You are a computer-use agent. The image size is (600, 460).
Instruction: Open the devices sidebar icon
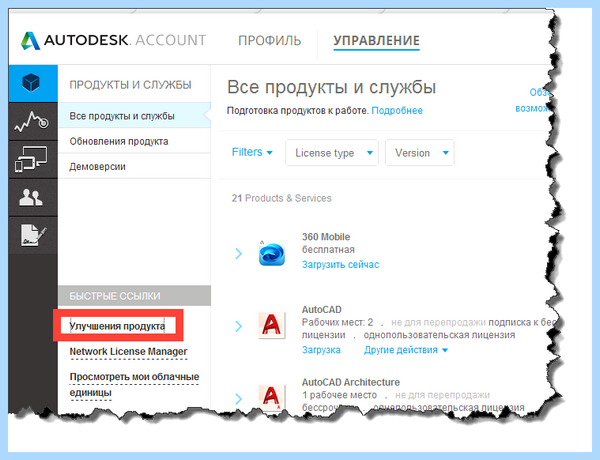[x=31, y=159]
